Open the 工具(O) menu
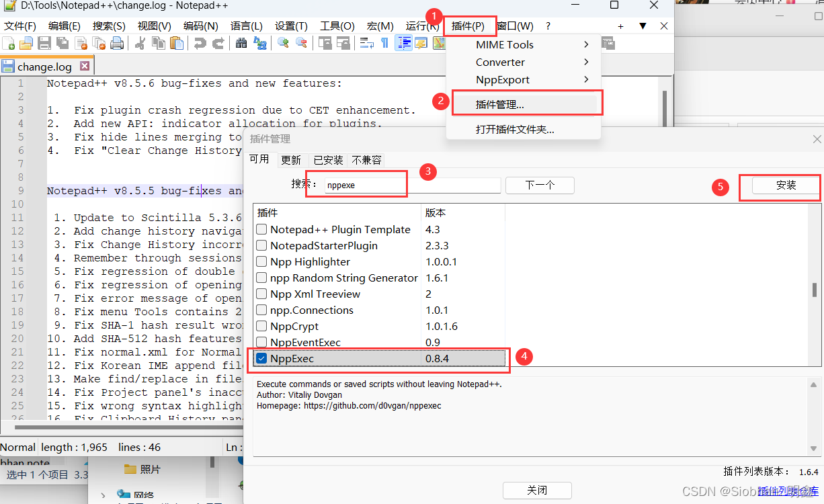This screenshot has width=824, height=504. [337, 26]
